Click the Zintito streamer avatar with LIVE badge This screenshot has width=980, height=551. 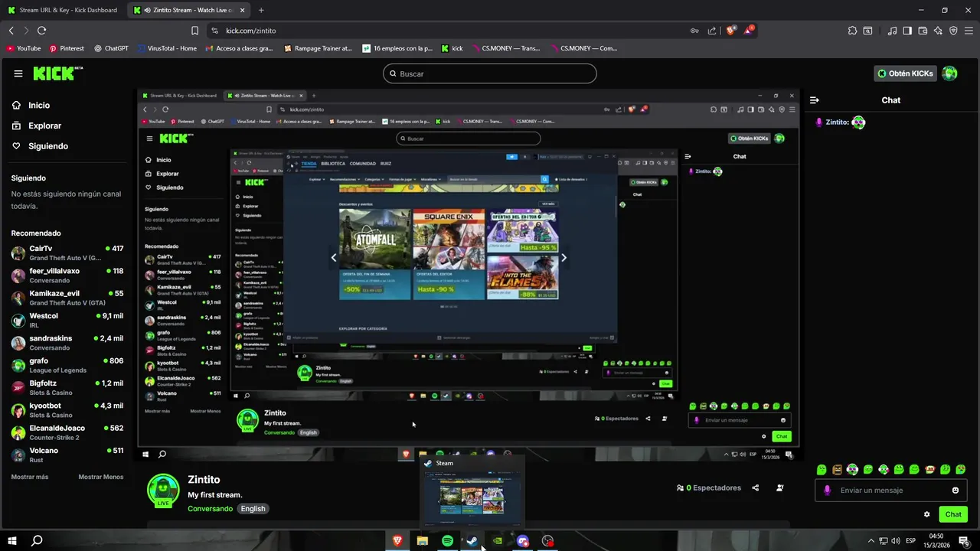click(163, 491)
